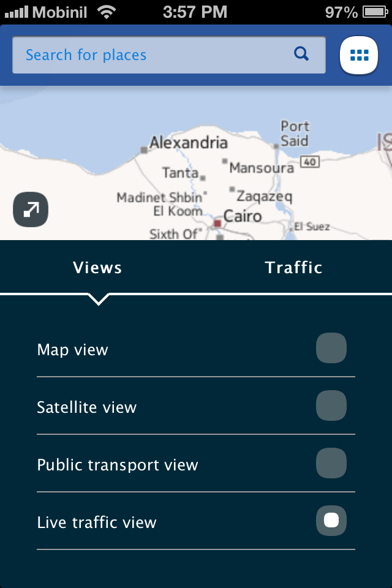This screenshot has height=588, width=392.
Task: Tap route 40 road shield
Action: 310,162
